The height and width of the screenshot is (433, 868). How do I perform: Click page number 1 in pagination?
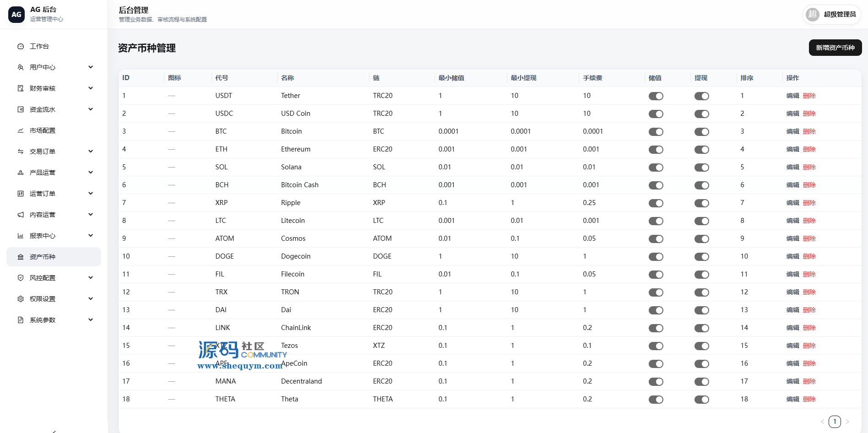(x=835, y=422)
